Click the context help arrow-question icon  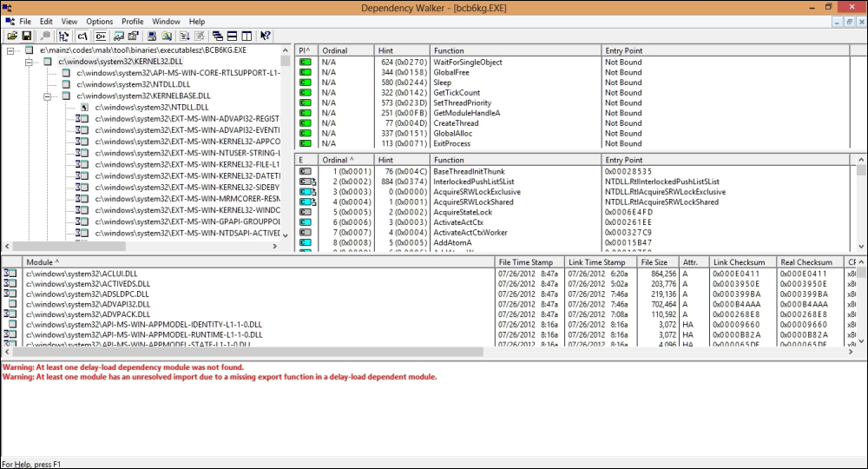(x=266, y=36)
